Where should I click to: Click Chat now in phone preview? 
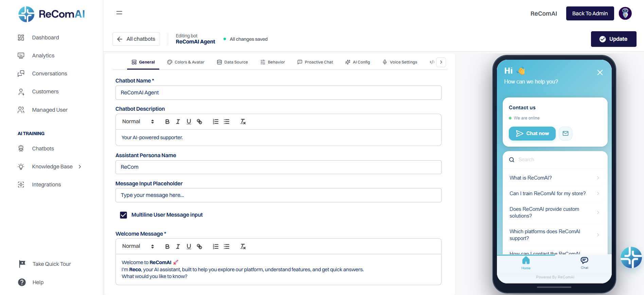pyautogui.click(x=532, y=133)
